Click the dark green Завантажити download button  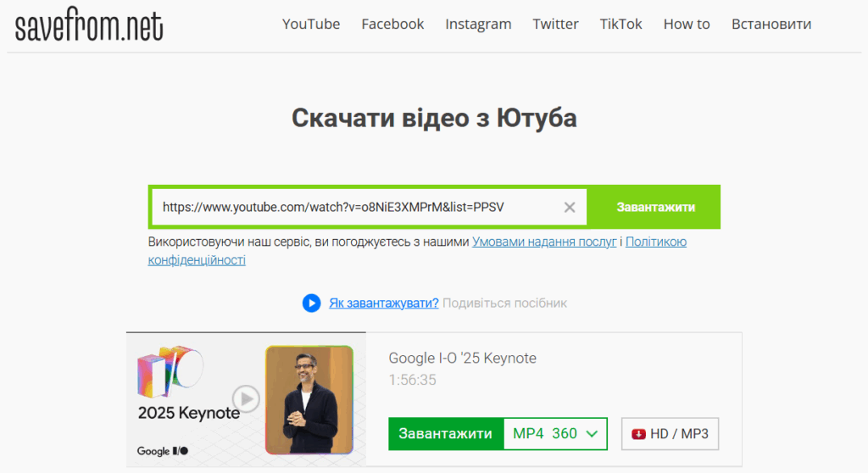tap(446, 434)
